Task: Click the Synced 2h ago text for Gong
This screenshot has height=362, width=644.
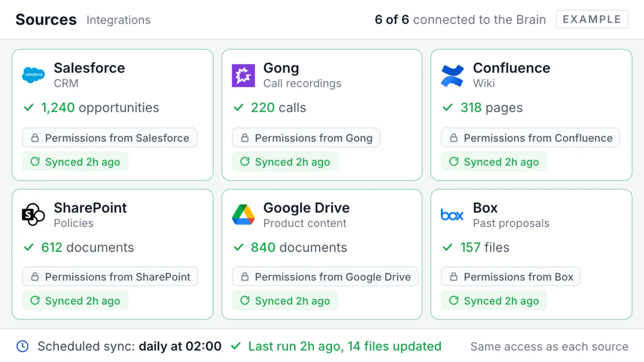Action: pos(293,162)
